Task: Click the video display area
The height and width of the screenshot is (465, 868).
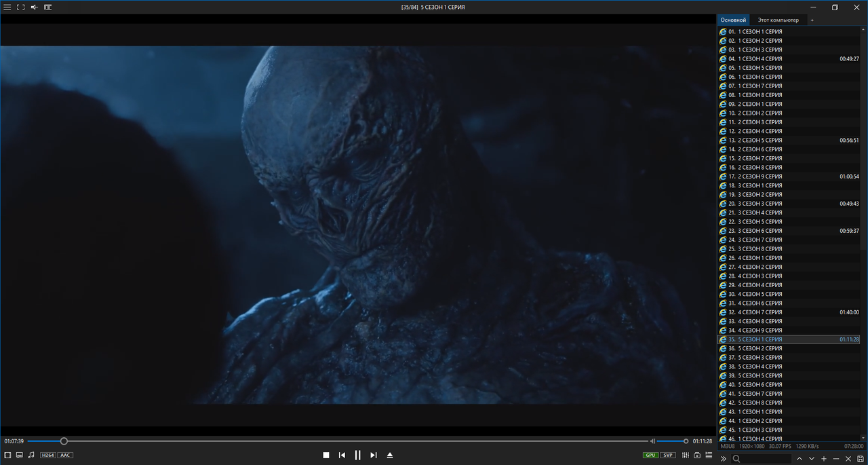Action: 357,225
